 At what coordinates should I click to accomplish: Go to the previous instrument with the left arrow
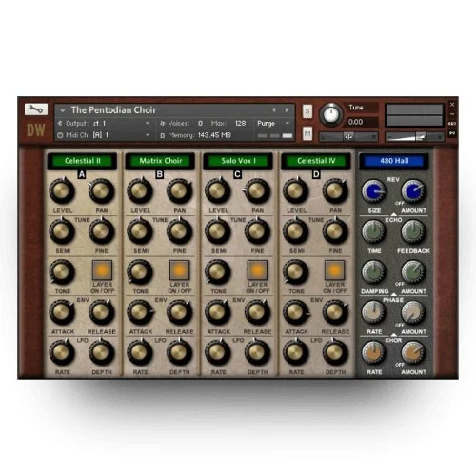(x=274, y=110)
